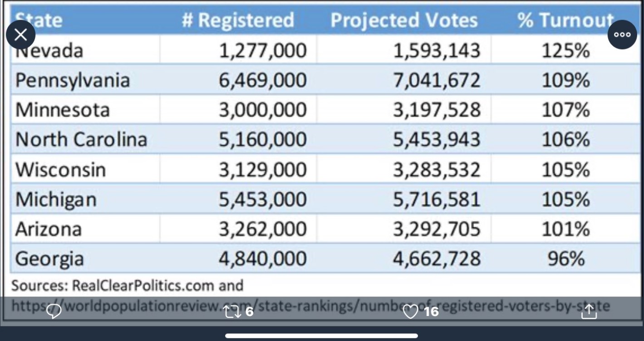The image size is (644, 341).
Task: Tap the retweet count showing 6
Action: [249, 311]
